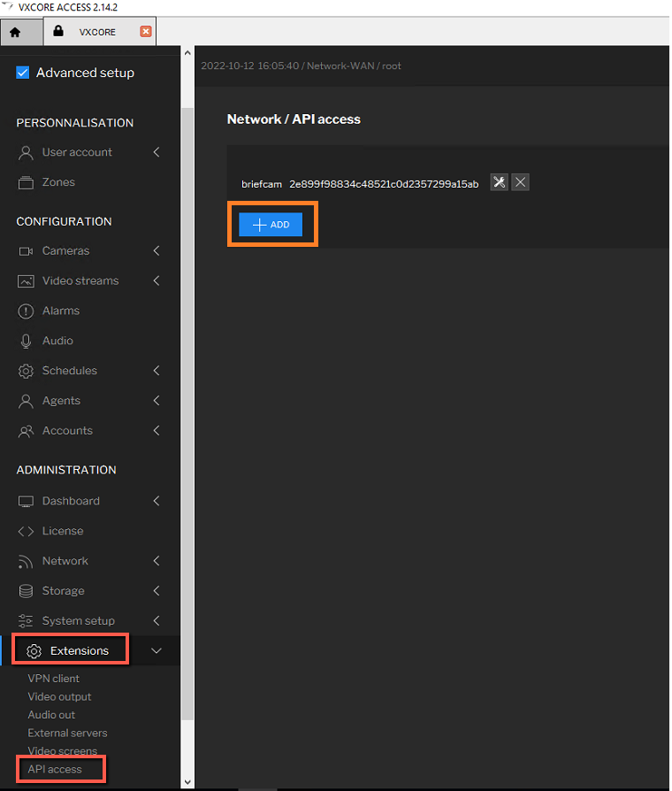Viewport: 672px width, 791px height.
Task: Close the VXCORE tab with red X
Action: (146, 31)
